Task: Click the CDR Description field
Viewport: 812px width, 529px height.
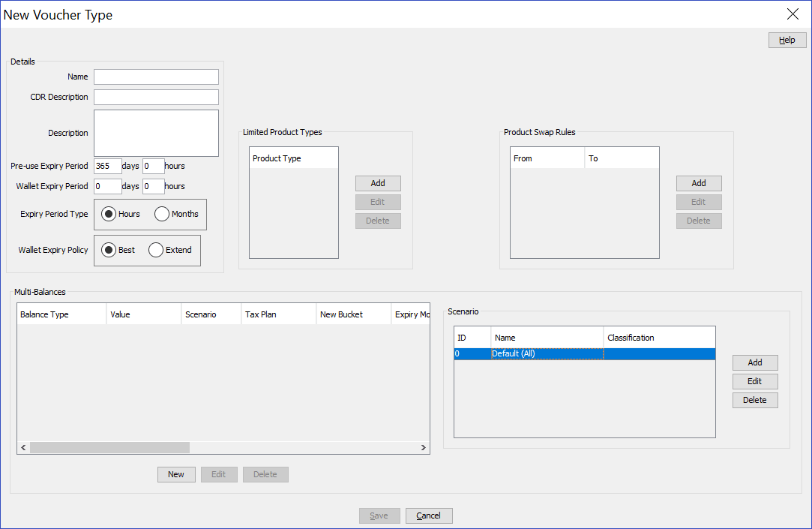Action: (156, 97)
